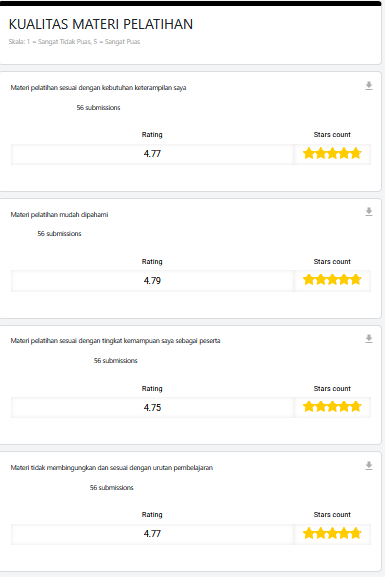The image size is (385, 577).
Task: Click 56 submissions under 'tingkat kemampuan saya'
Action: (x=116, y=361)
